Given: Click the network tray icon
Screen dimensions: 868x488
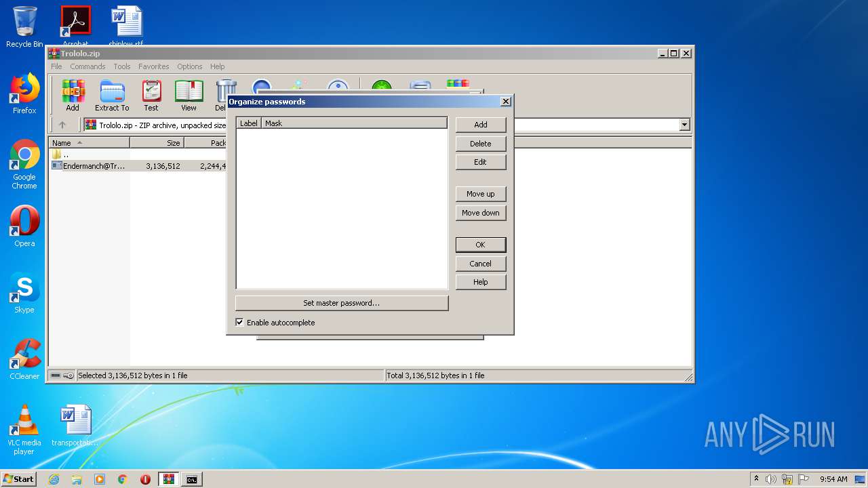Looking at the screenshot, I should [787, 479].
